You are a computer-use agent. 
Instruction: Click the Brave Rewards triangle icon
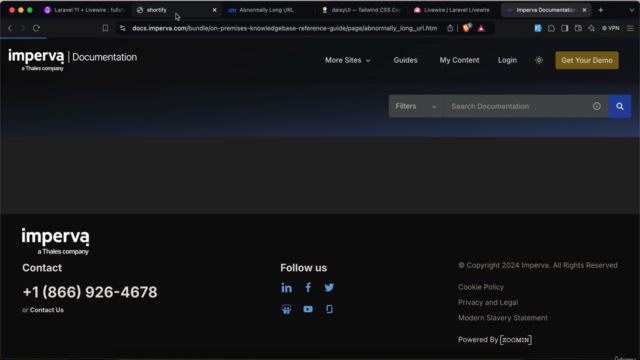pos(481,28)
